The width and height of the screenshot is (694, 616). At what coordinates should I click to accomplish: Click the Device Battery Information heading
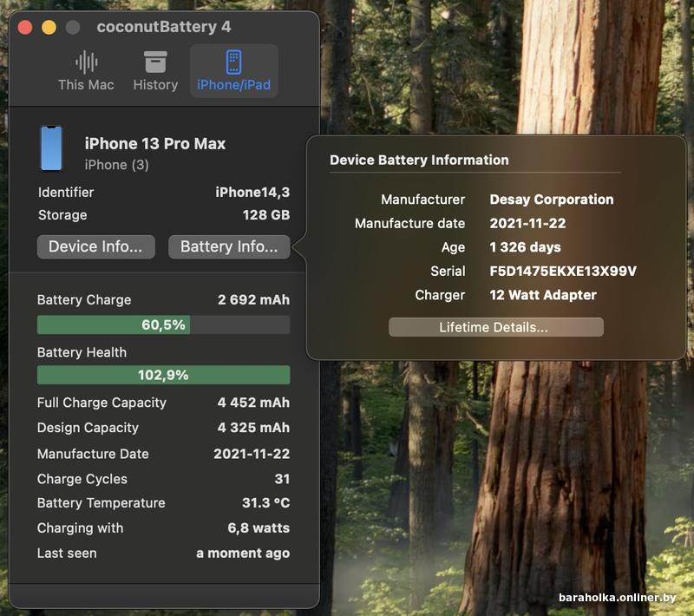[x=419, y=160]
